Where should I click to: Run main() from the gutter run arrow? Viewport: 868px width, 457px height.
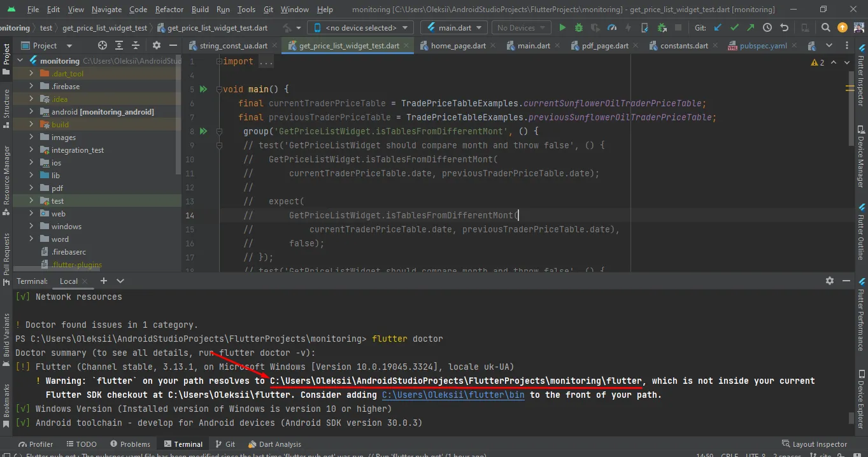coord(203,90)
